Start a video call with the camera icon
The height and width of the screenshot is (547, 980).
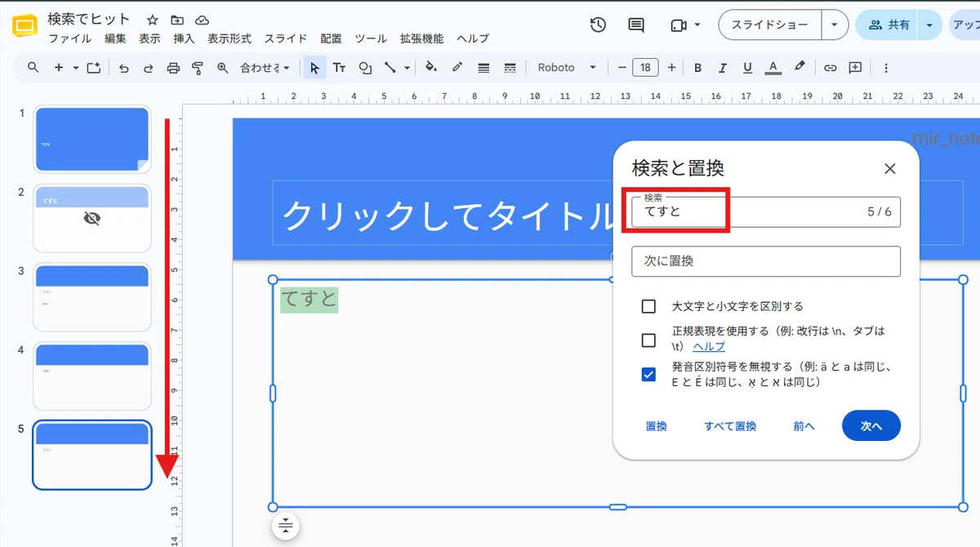[x=678, y=24]
